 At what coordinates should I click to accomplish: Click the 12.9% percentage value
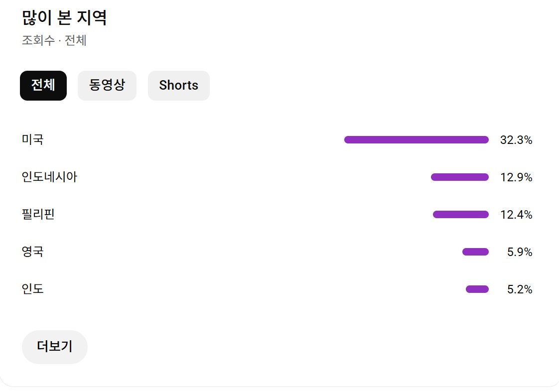516,178
